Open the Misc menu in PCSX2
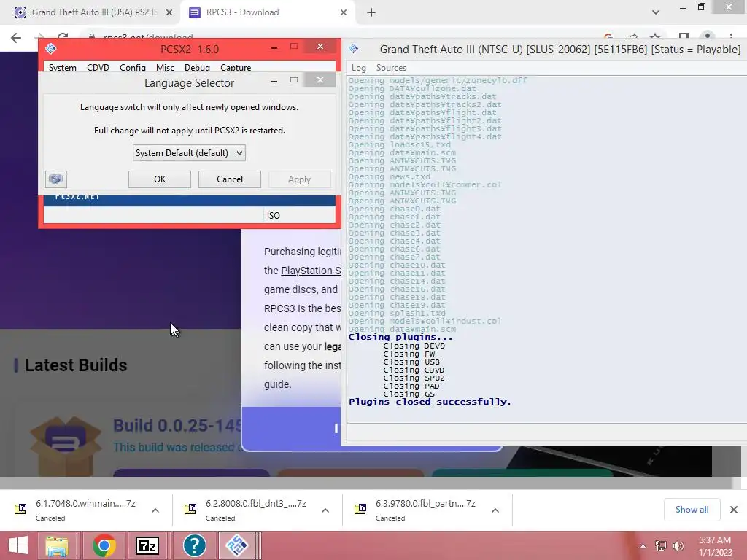This screenshot has height=560, width=747. tap(165, 68)
